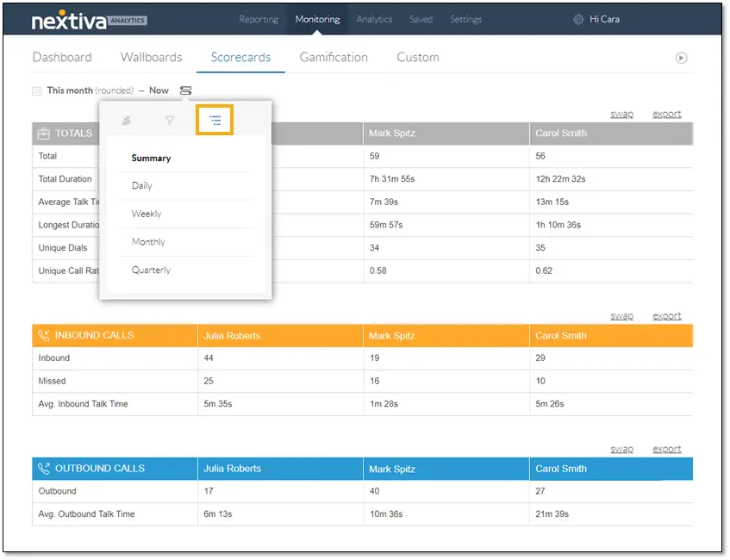The image size is (730, 560).
Task: Switch to the Gamification tab
Action: 334,57
